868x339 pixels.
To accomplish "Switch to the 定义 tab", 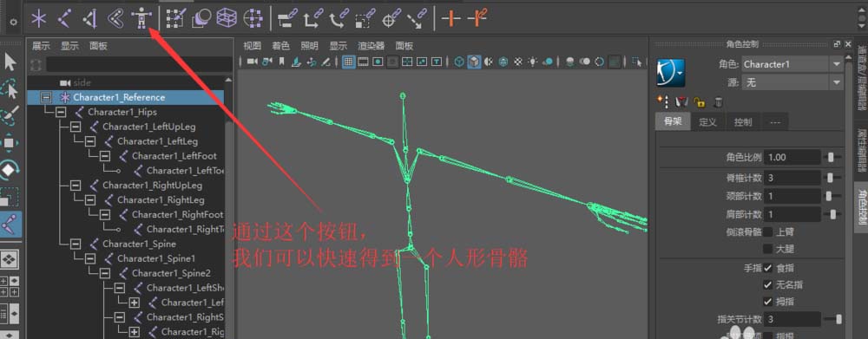I will pos(708,122).
